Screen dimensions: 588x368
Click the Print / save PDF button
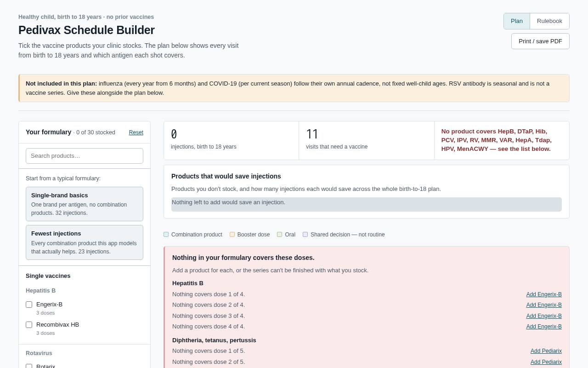(x=540, y=41)
